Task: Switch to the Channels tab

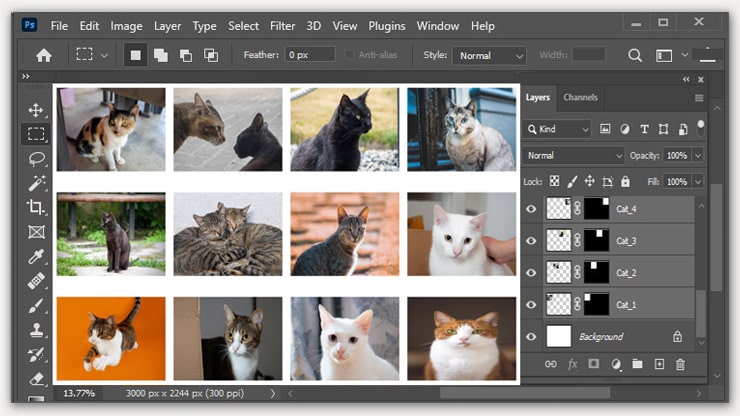Action: 580,97
